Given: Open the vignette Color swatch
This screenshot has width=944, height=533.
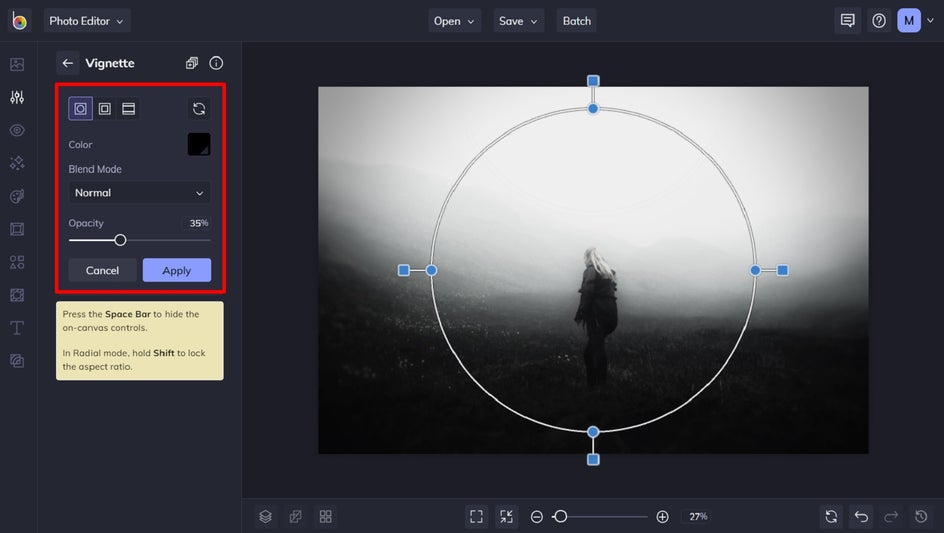Looking at the screenshot, I should pos(199,144).
